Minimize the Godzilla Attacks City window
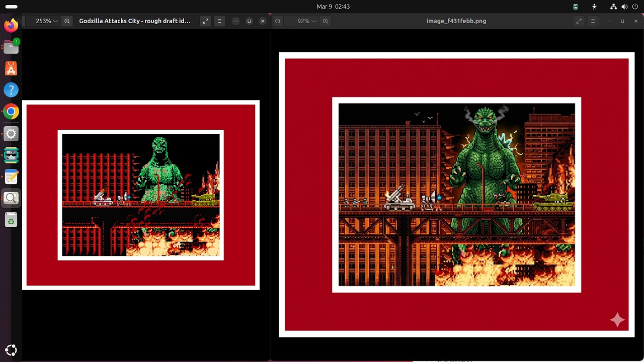 tap(235, 21)
